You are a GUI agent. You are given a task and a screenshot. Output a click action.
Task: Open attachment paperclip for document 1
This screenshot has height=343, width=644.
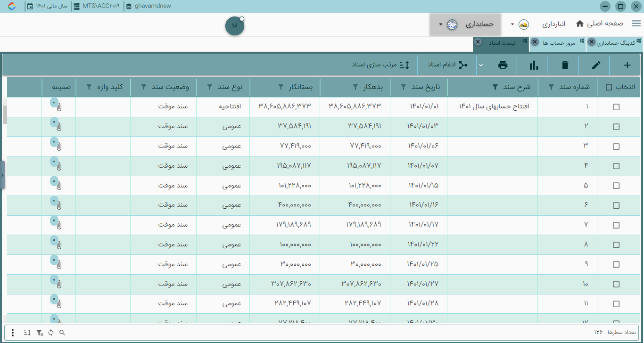point(58,107)
